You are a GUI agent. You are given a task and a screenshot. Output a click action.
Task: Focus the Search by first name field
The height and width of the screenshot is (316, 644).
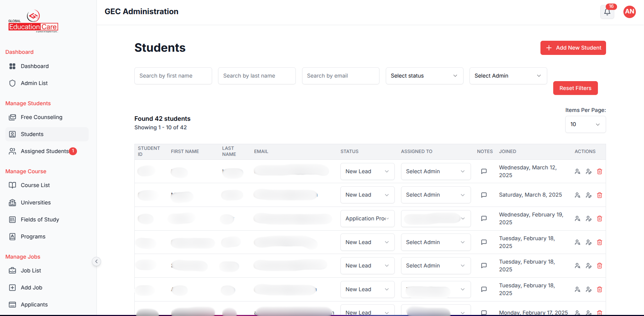(173, 76)
